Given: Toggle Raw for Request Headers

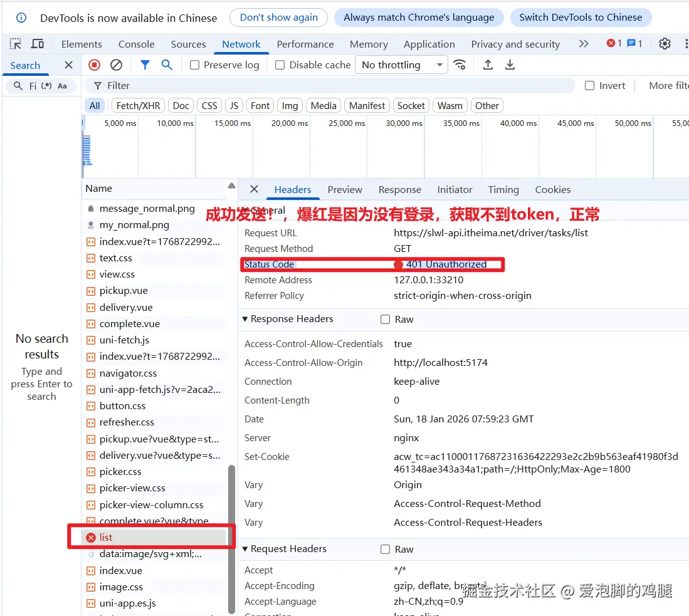Looking at the screenshot, I should [385, 549].
